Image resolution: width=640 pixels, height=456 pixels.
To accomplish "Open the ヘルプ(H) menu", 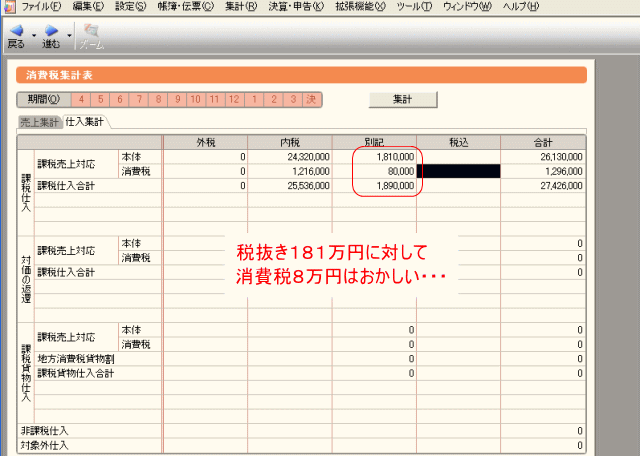I will [x=521, y=7].
